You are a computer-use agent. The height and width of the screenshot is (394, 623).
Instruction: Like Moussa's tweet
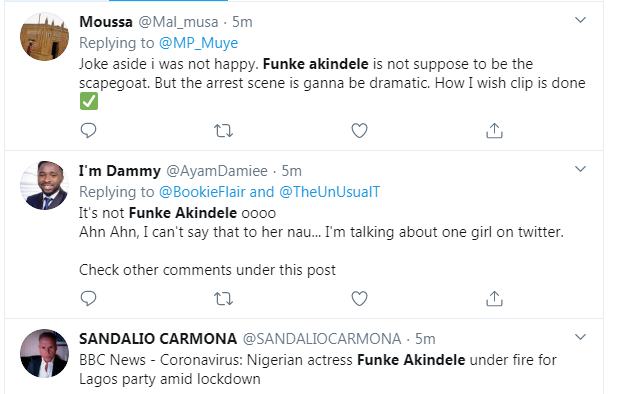tap(359, 130)
